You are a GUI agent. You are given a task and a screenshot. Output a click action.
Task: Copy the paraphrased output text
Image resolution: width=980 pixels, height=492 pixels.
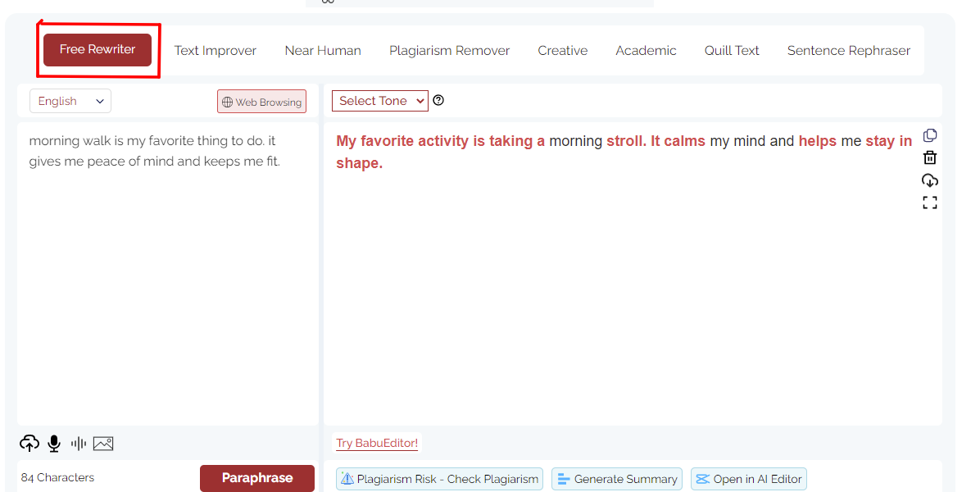pos(929,135)
